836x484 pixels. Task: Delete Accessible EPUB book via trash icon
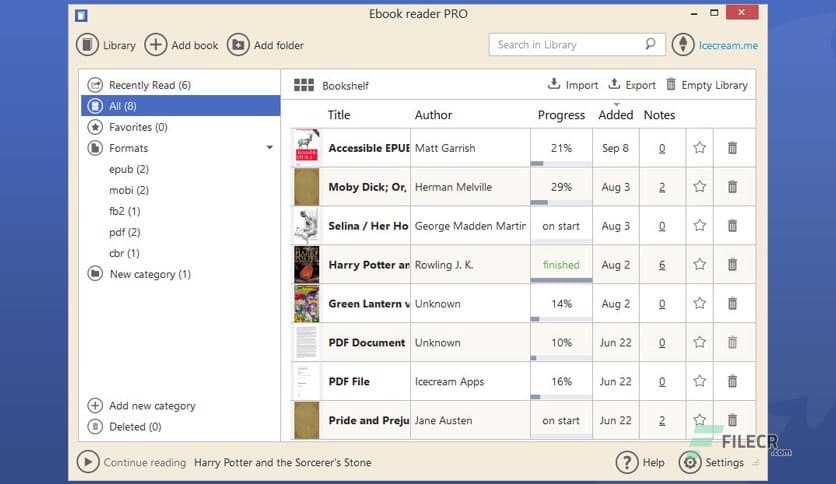point(733,148)
